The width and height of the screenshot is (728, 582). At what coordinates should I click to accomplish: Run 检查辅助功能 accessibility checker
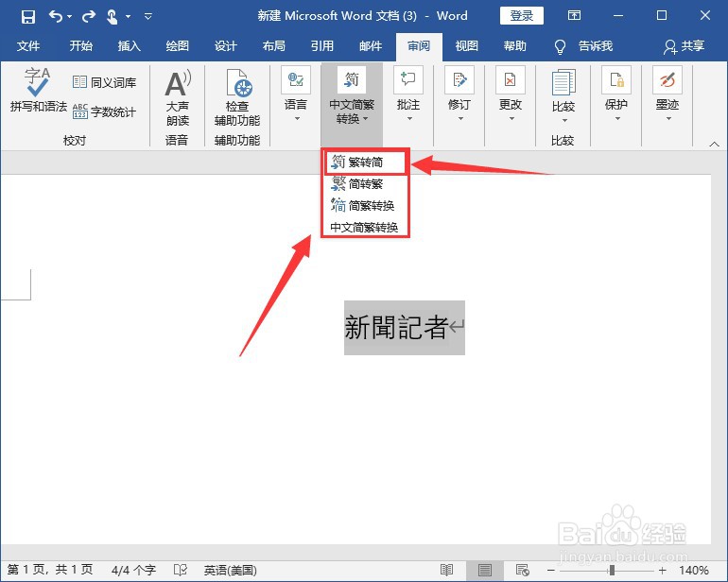237,98
